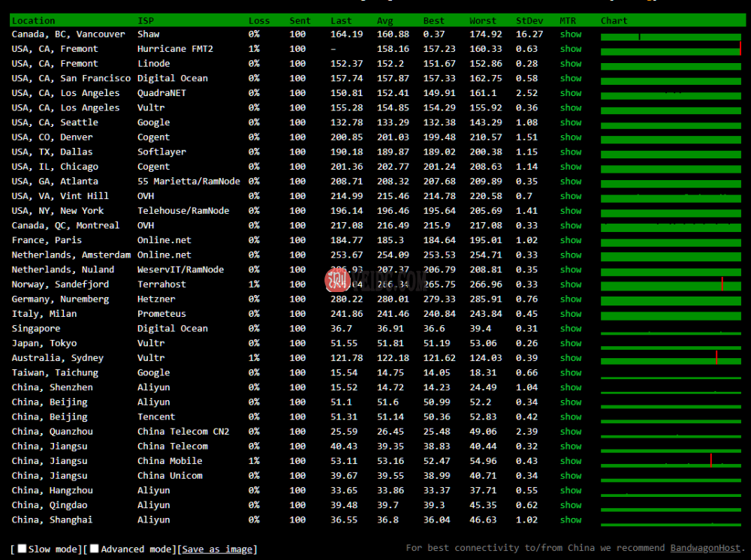Screen dimensions: 751x560
Task: Show MTR for the Beijing Tencent row
Action: point(571,417)
